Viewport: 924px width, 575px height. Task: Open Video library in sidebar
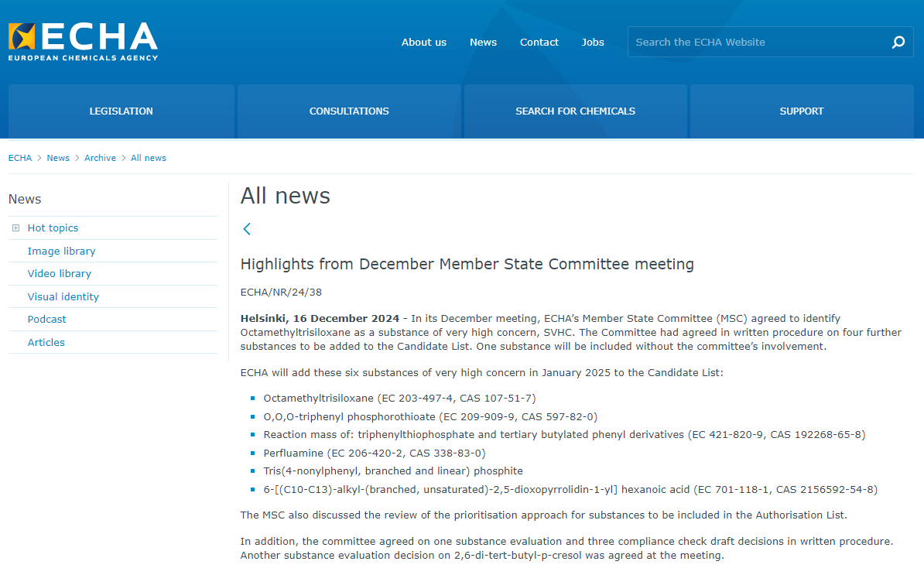59,274
